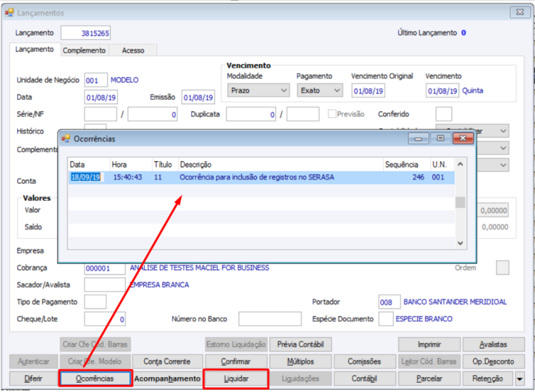Viewport: 535px width, 392px height.
Task: Click the Conferido field
Action: click(x=444, y=114)
